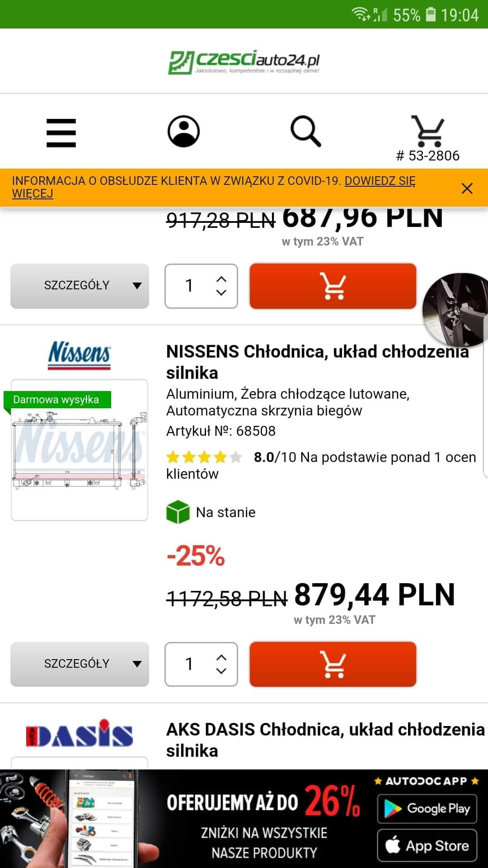Expand Szczegóły for the Nissens radiator
Screen dimensions: 488x868
(80, 664)
